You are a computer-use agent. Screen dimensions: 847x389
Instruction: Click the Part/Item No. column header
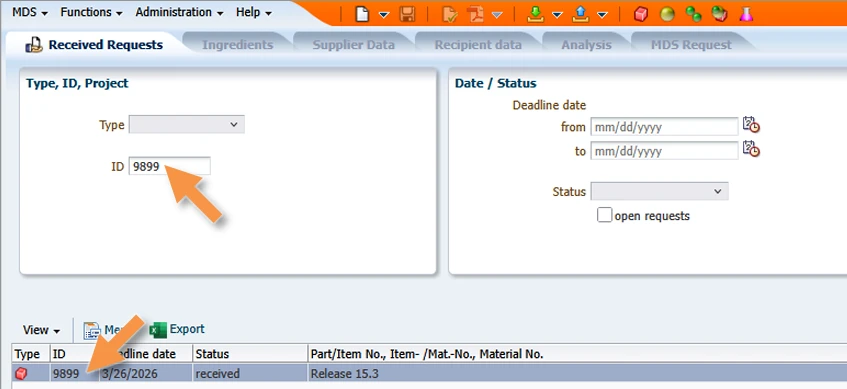(577, 354)
